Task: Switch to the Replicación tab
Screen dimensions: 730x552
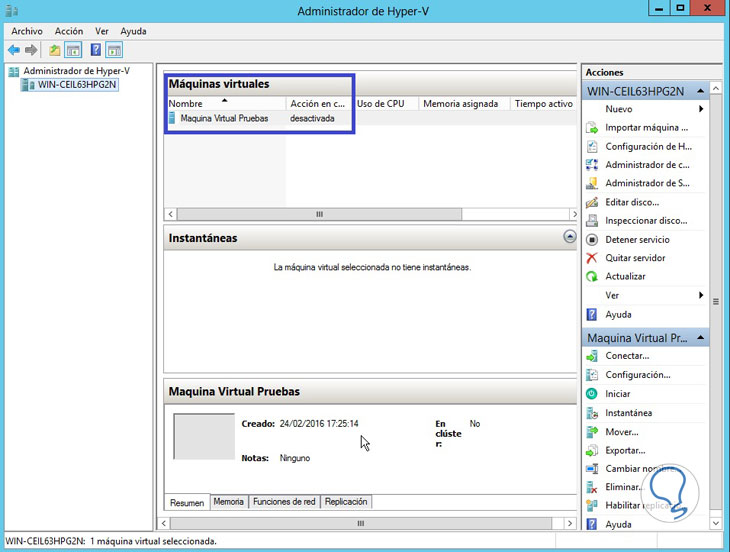Action: pyautogui.click(x=346, y=502)
